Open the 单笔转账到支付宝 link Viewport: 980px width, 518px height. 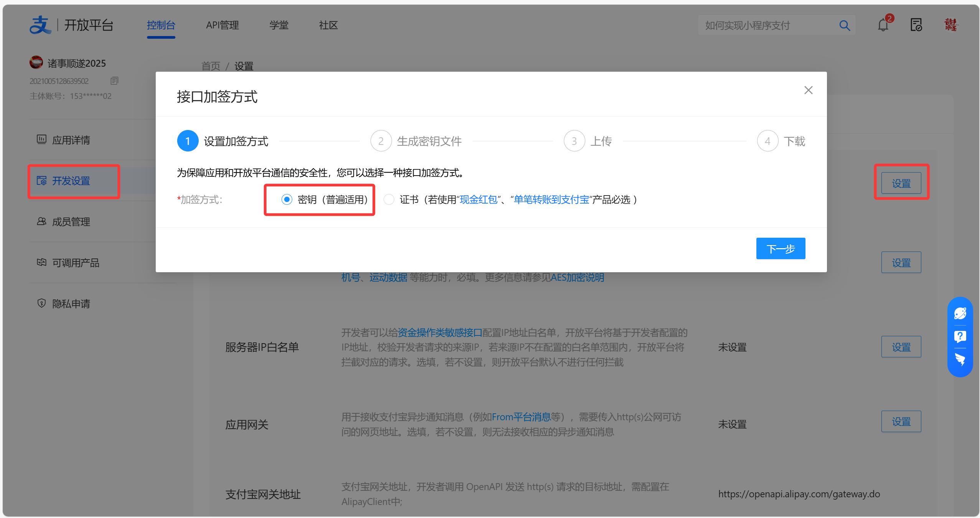[551, 199]
